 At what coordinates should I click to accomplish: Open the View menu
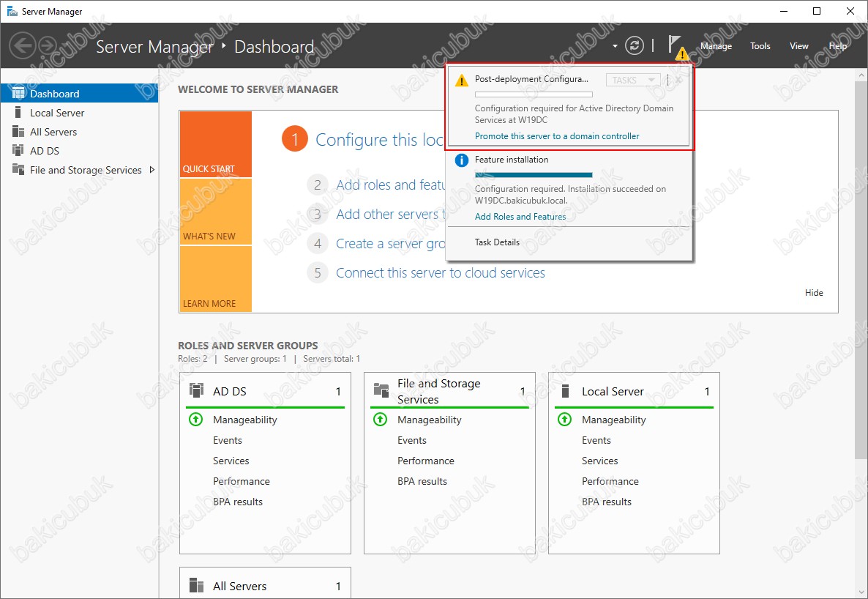[798, 46]
